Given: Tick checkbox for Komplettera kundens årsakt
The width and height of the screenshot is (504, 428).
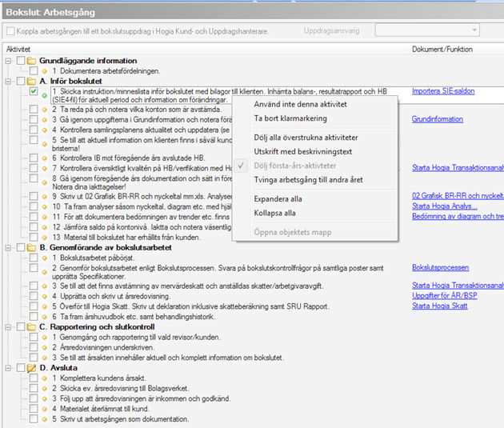Looking at the screenshot, I should [x=34, y=378].
